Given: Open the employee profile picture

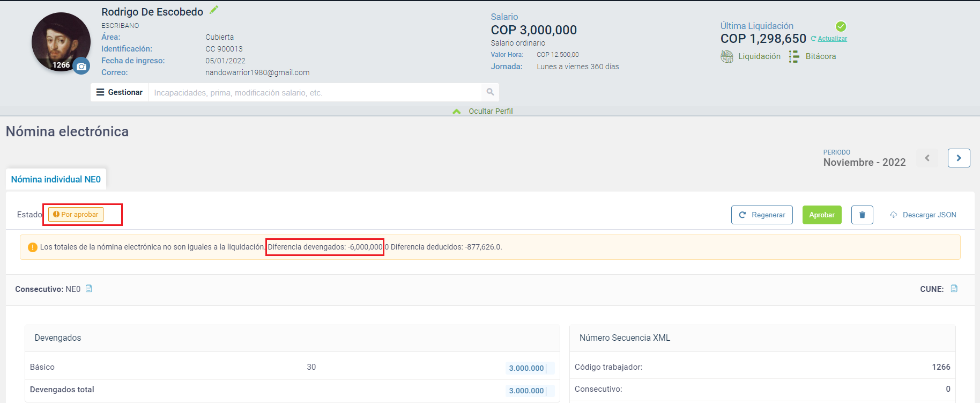Looking at the screenshot, I should (61, 42).
